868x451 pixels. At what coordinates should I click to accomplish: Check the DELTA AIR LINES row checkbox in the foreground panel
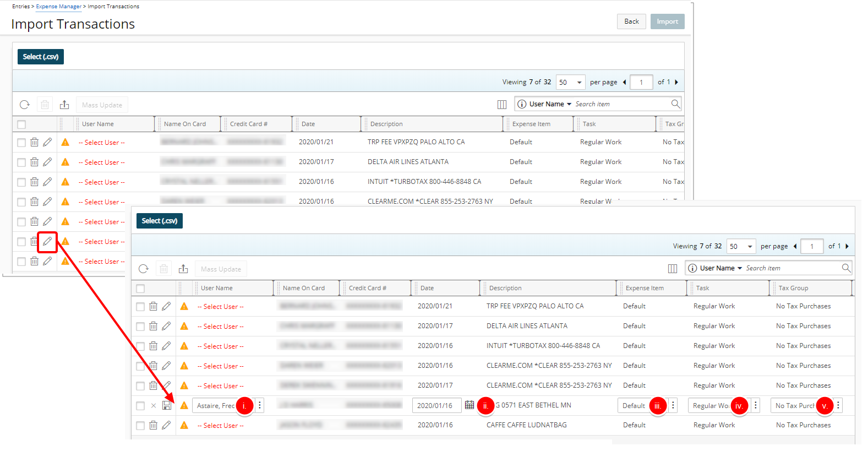tap(140, 327)
